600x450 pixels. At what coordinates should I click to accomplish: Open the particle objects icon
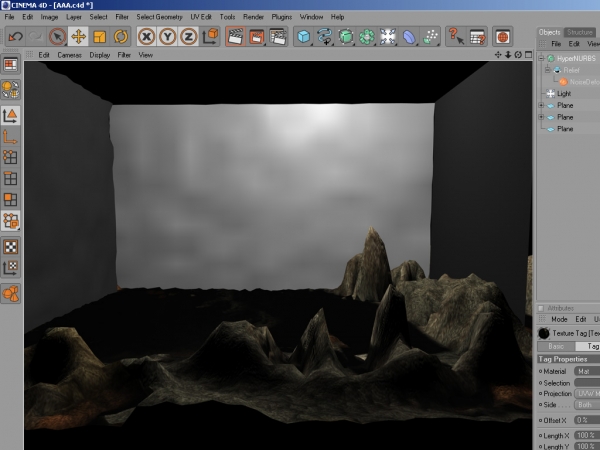430,37
